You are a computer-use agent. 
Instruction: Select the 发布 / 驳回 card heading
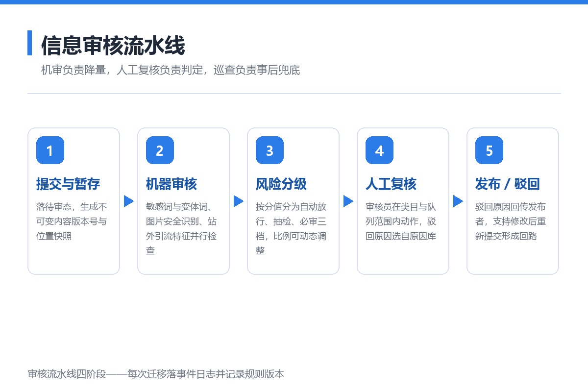[x=507, y=184]
